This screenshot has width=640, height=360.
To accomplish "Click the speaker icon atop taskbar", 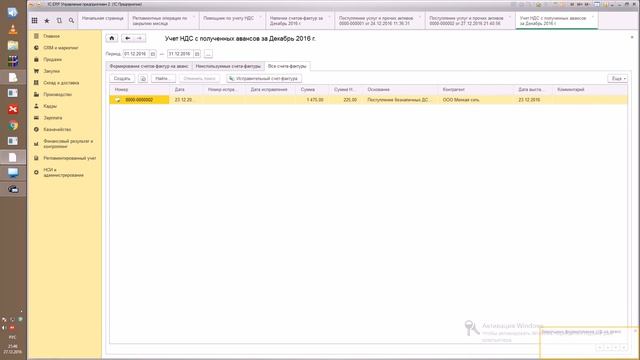I will tap(13, 12).
